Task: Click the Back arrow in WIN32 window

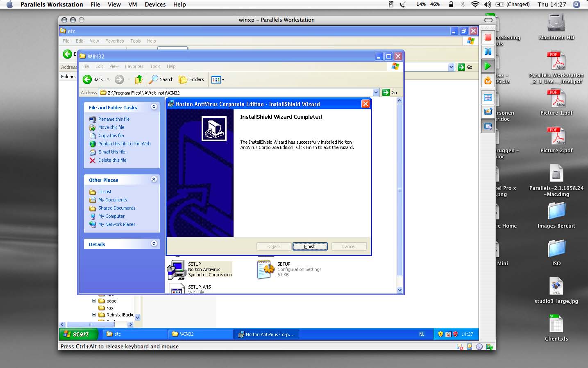Action: [x=93, y=79]
